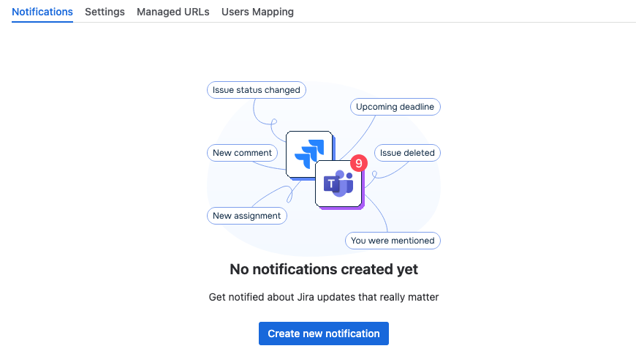Click the red 9 notification badge
This screenshot has height=354, width=644.
(359, 163)
